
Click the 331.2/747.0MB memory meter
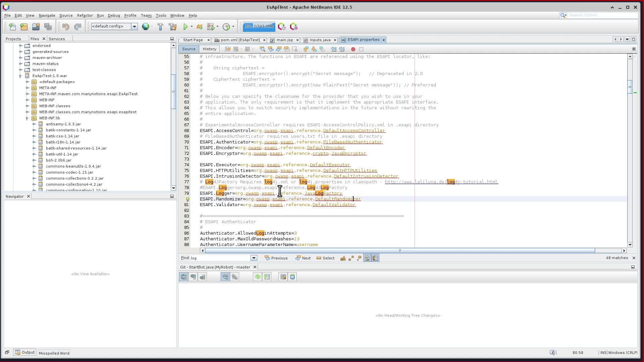(x=258, y=26)
